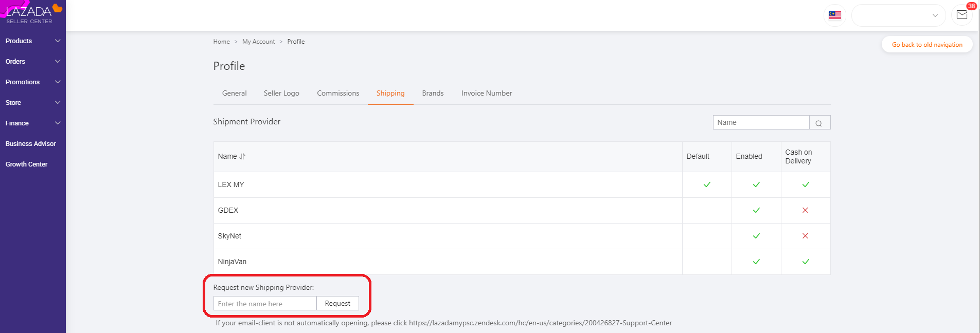Click the Enabled checkmark for LEX MY
Screen dimensions: 980x333
756,184
